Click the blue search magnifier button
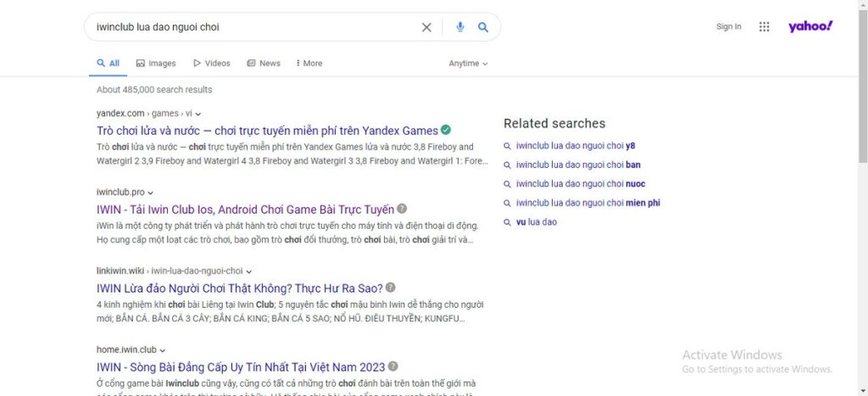The width and height of the screenshot is (868, 396). coord(483,27)
